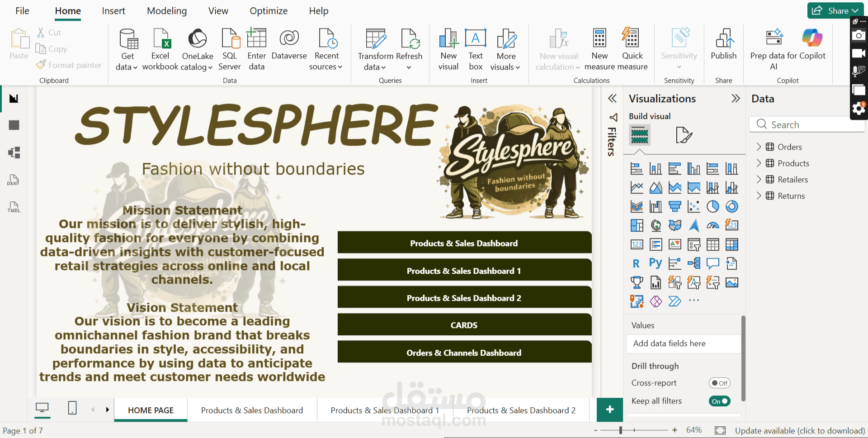Expand the Filters pane

612,99
